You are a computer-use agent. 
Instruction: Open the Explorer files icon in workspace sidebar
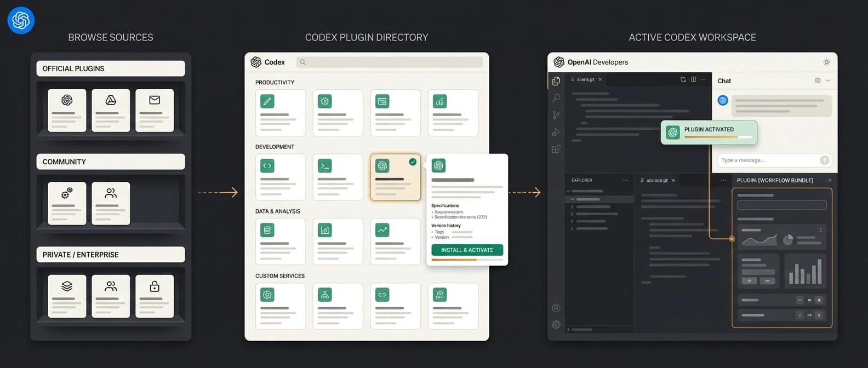556,81
